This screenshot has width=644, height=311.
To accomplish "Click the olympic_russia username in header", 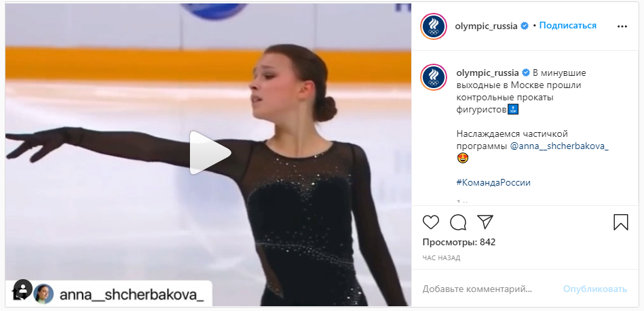I will point(486,26).
